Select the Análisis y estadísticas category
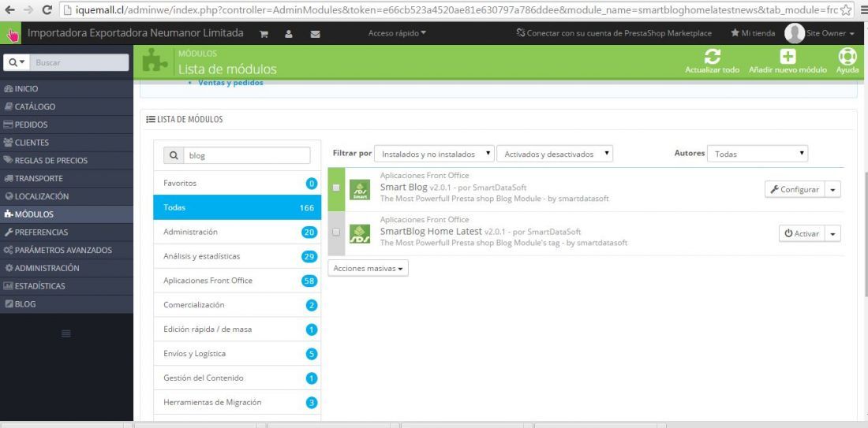 237,256
